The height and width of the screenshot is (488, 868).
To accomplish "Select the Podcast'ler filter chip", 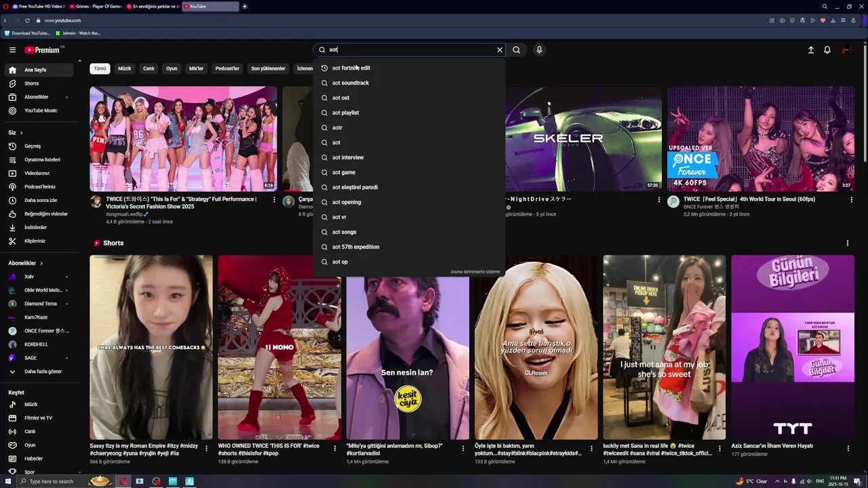I will pos(227,68).
